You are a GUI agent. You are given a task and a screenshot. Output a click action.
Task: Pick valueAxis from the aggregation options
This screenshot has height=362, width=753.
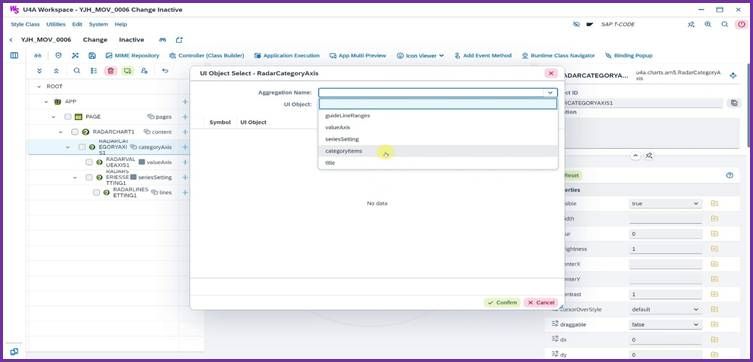(x=438, y=127)
